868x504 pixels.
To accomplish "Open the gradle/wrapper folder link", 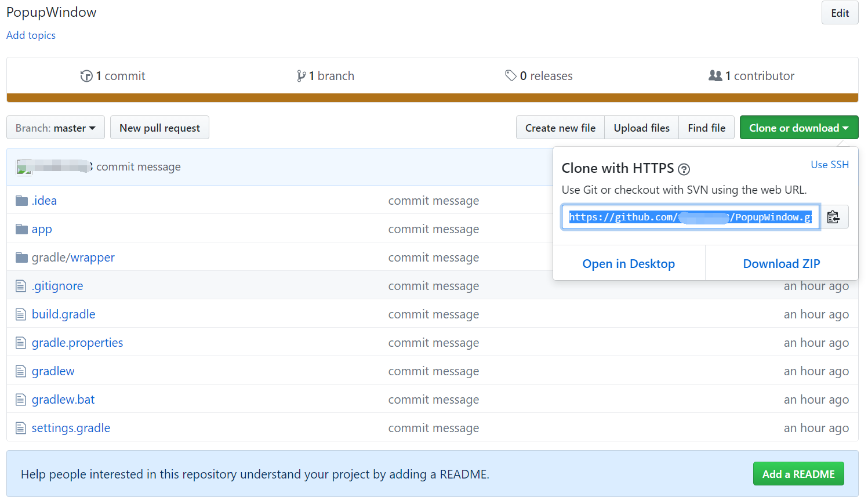I will (73, 258).
